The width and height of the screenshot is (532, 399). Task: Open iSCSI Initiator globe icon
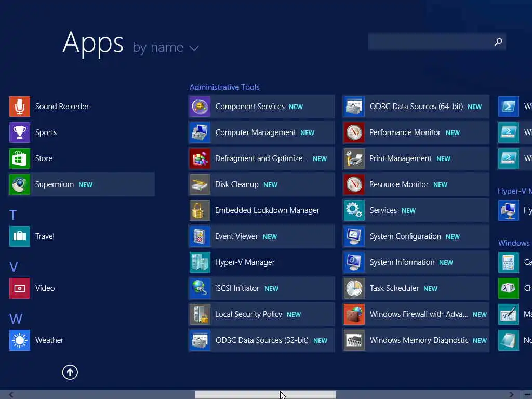[200, 288]
